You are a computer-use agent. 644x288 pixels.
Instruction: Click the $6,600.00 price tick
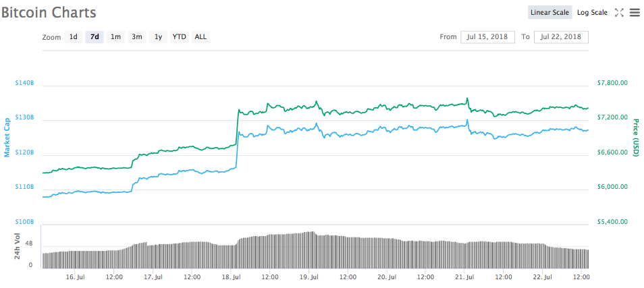(612, 152)
